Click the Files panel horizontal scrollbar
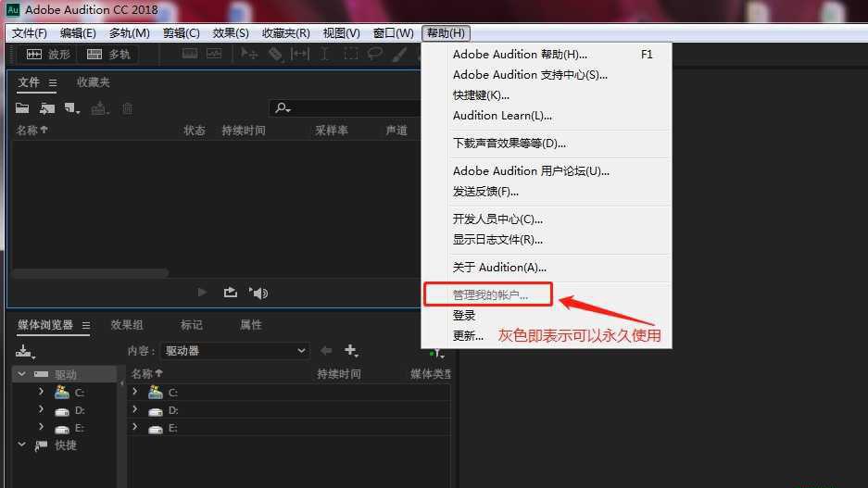868x488 pixels. tap(90, 273)
